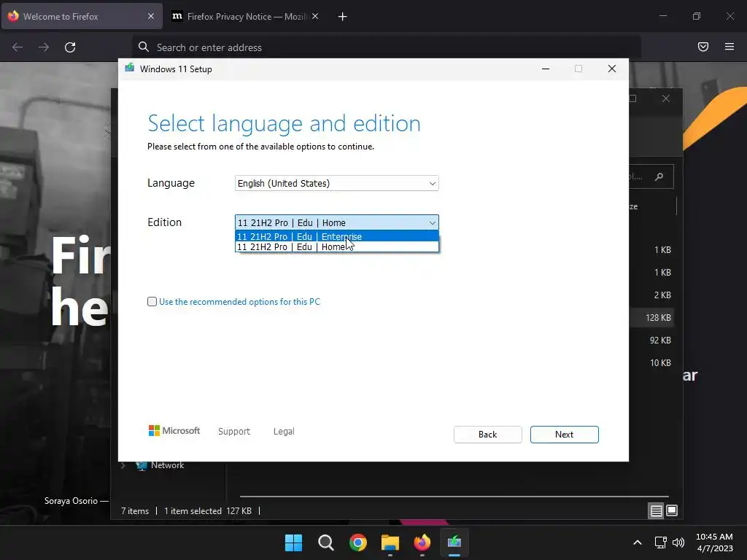Click the Microsoft logo
The height and width of the screenshot is (560, 747).
point(174,431)
